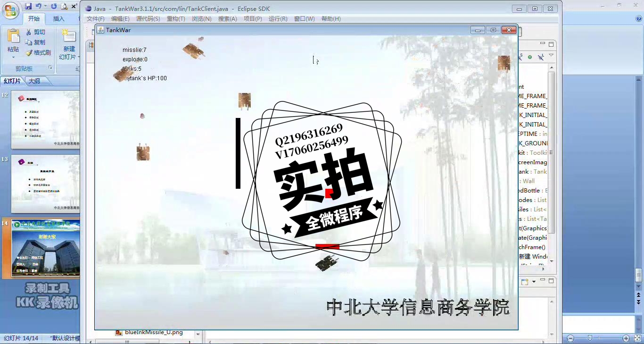Maximize the lower Eclipse panel
The width and height of the screenshot is (644, 344).
tap(551, 280)
